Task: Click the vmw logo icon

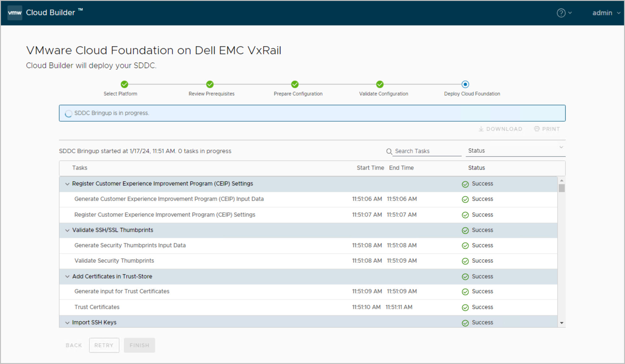Action: tap(15, 13)
